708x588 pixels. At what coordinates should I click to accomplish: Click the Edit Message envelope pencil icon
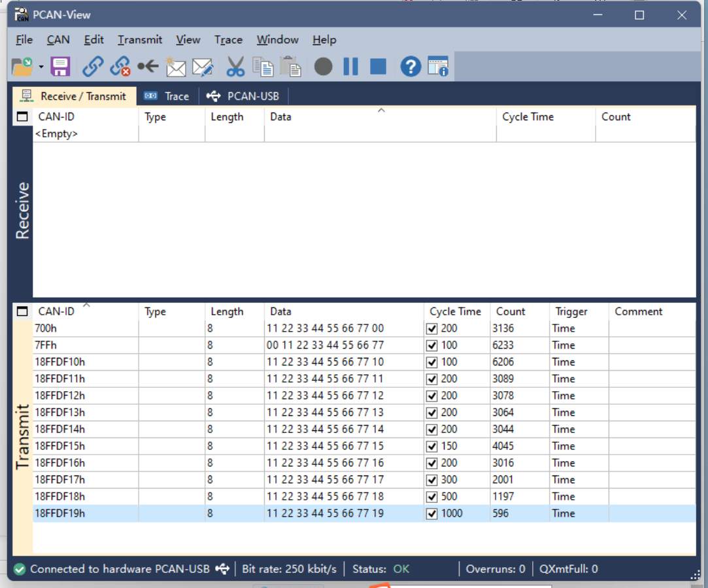click(203, 67)
